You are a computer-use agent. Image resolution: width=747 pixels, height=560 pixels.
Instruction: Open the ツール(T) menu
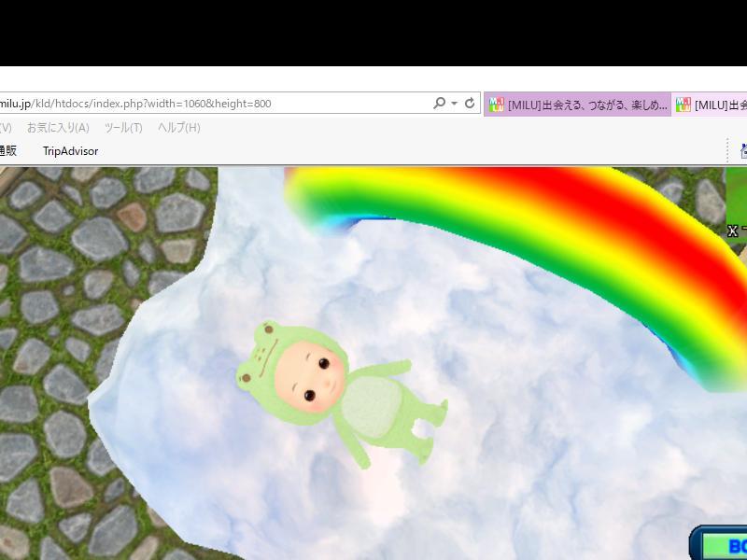click(123, 128)
